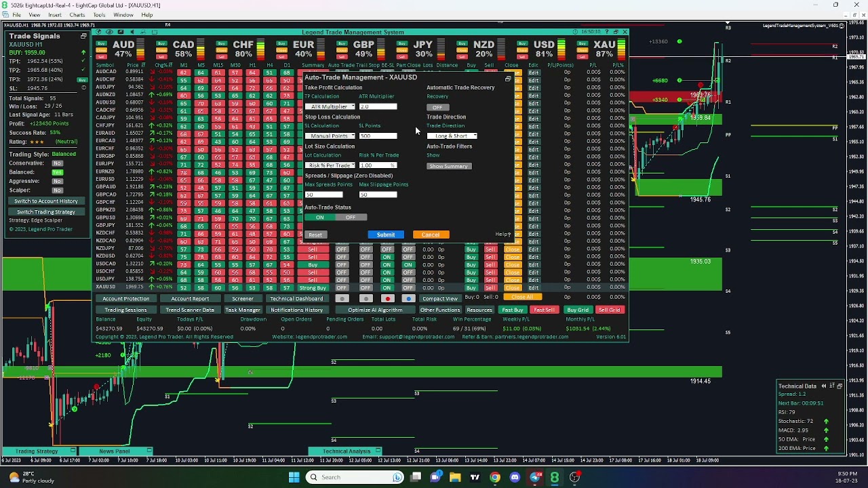This screenshot has height=488, width=868.
Task: Open the Trade Direction Long & Short dropdown
Action: pyautogui.click(x=452, y=136)
